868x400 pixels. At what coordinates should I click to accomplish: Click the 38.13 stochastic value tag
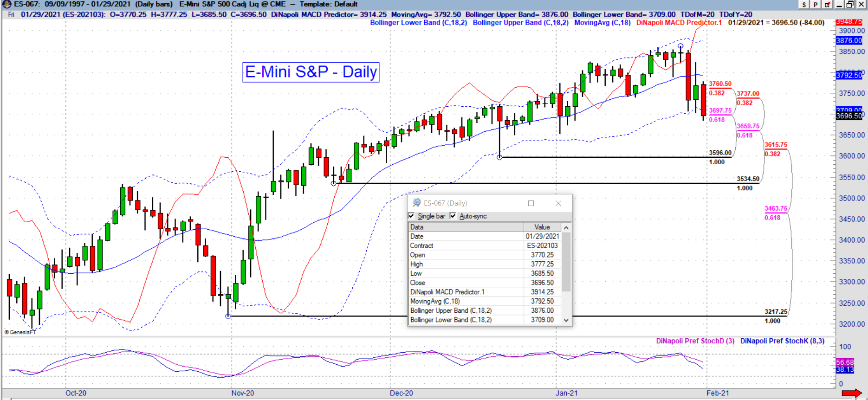845,369
